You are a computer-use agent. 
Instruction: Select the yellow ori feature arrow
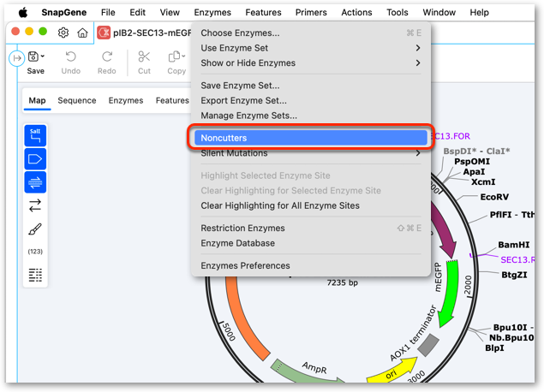click(392, 371)
